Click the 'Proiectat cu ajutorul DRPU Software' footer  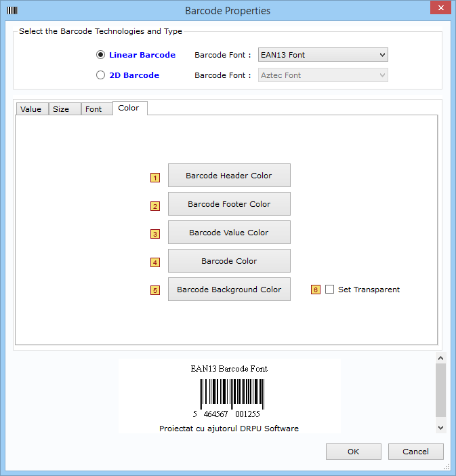[229, 429]
